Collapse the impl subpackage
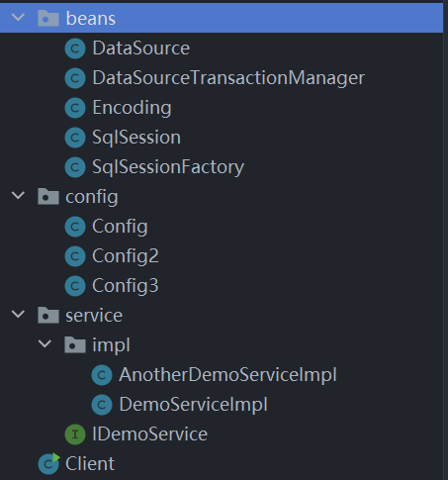This screenshot has width=448, height=480. tap(45, 343)
